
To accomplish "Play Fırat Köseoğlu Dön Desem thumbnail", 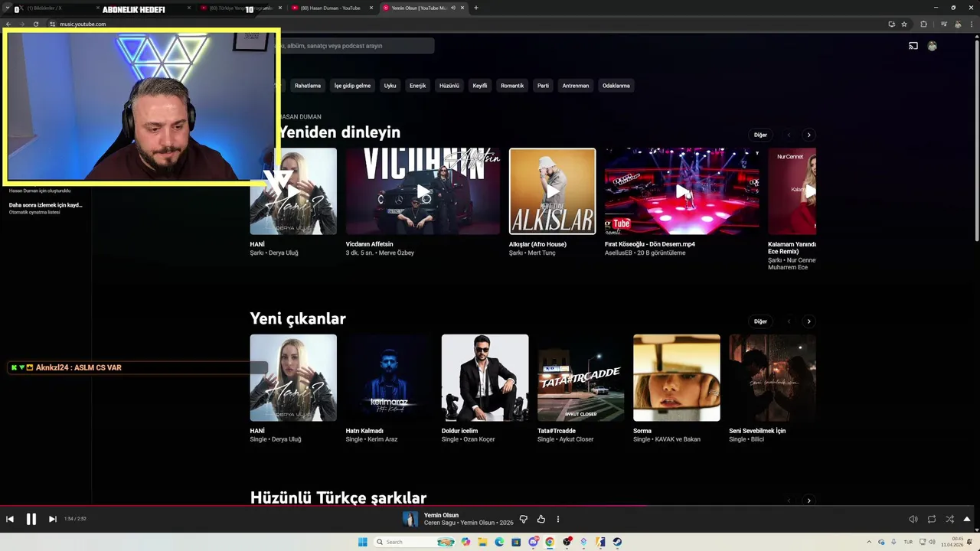I will pyautogui.click(x=682, y=191).
